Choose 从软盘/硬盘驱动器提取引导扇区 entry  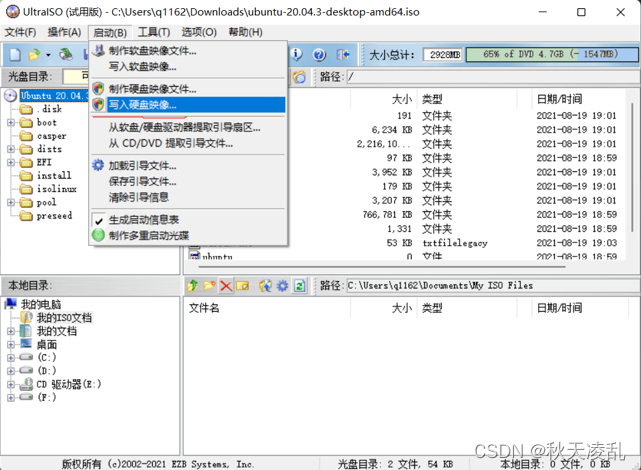click(x=188, y=128)
